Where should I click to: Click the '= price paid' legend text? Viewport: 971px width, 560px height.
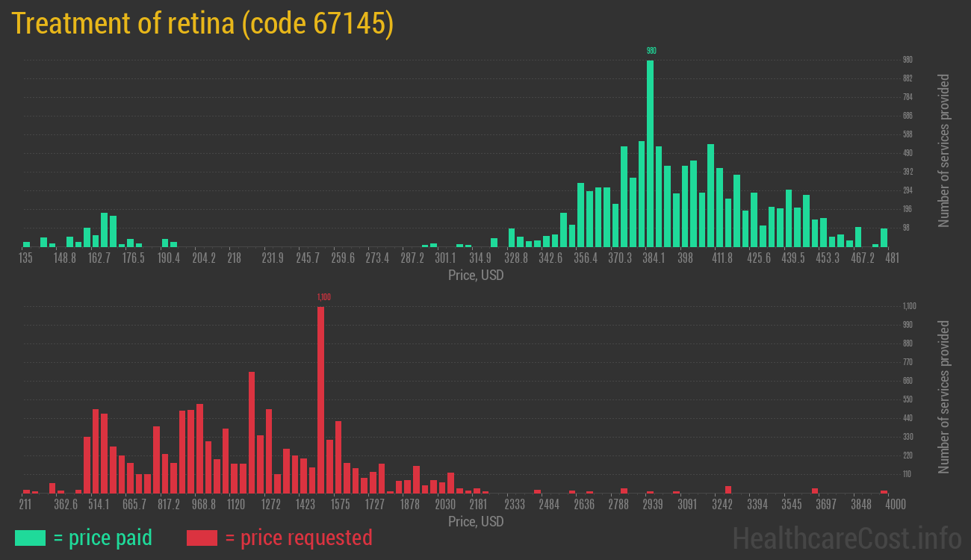[x=103, y=538]
